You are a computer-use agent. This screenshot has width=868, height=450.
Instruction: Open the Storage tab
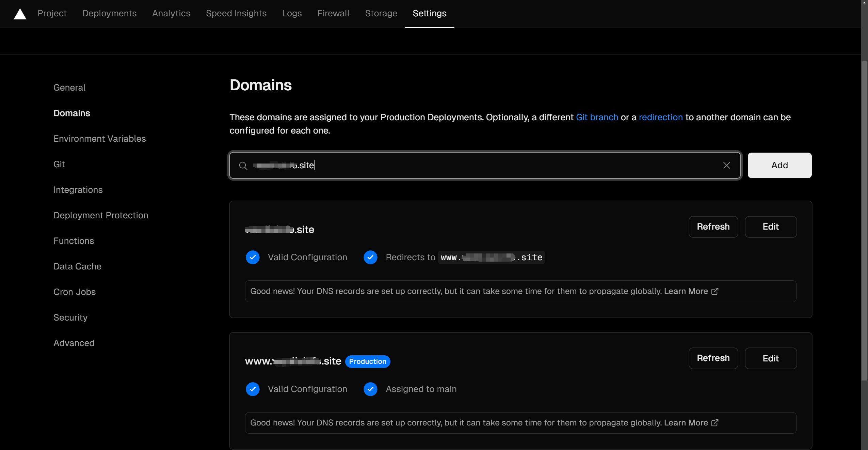381,13
